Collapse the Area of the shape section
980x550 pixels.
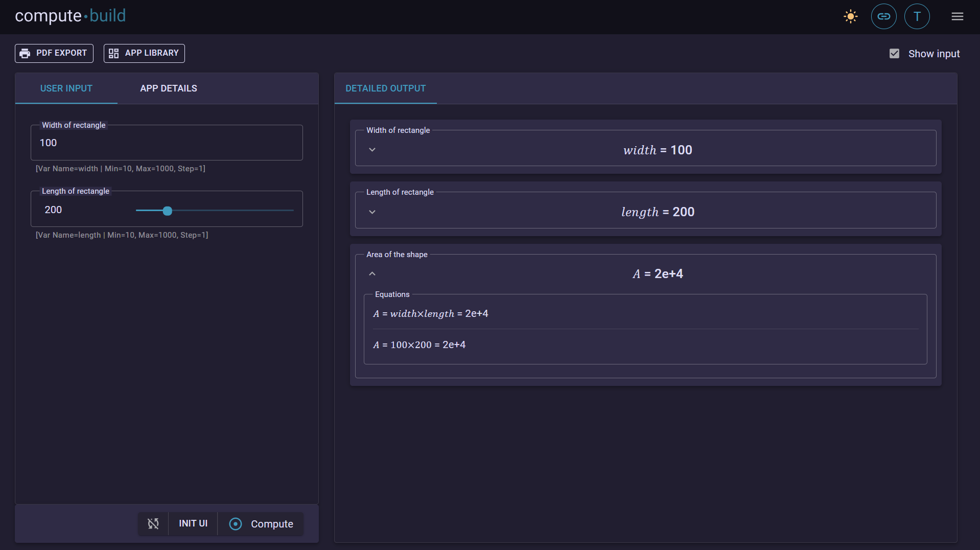(x=372, y=274)
